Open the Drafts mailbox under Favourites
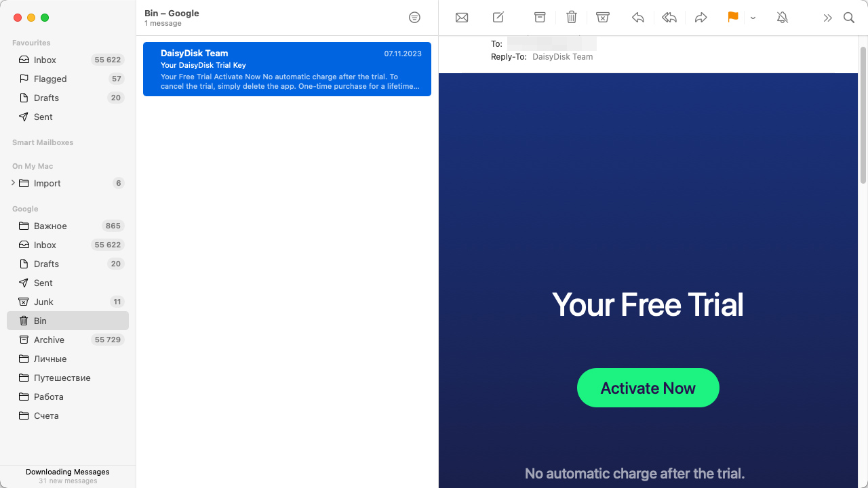 tap(45, 98)
